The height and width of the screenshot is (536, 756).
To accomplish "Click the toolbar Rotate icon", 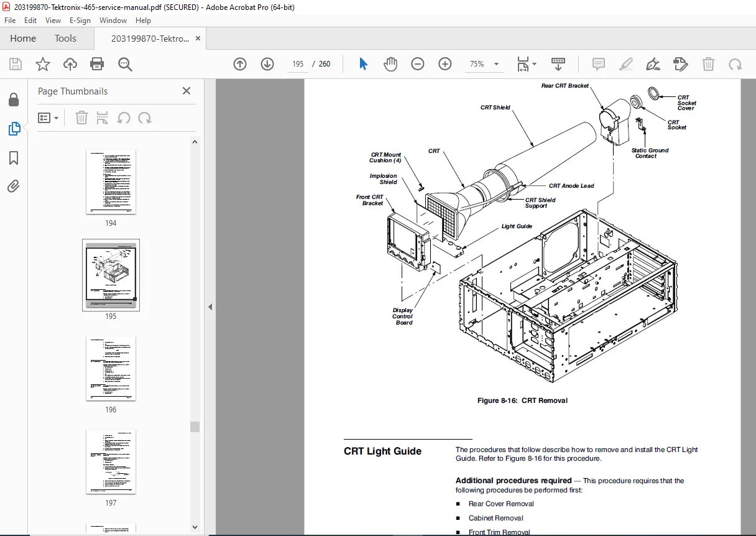I will [735, 64].
